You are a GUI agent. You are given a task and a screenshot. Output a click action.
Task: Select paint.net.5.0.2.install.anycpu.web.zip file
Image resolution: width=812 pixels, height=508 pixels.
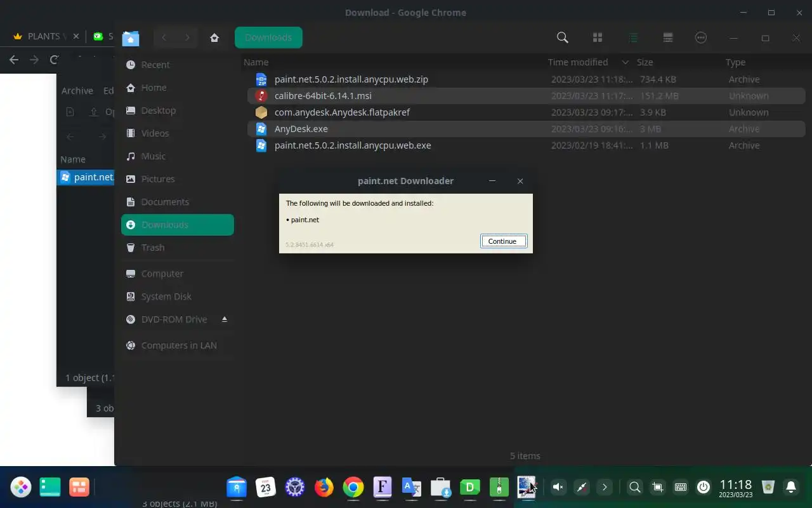pos(526,79)
